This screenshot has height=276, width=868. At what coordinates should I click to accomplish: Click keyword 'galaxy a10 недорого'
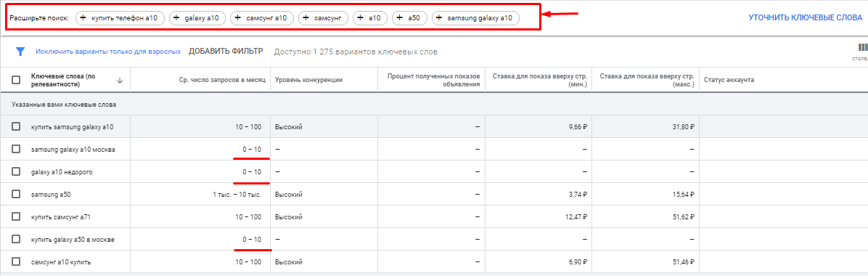click(x=62, y=172)
